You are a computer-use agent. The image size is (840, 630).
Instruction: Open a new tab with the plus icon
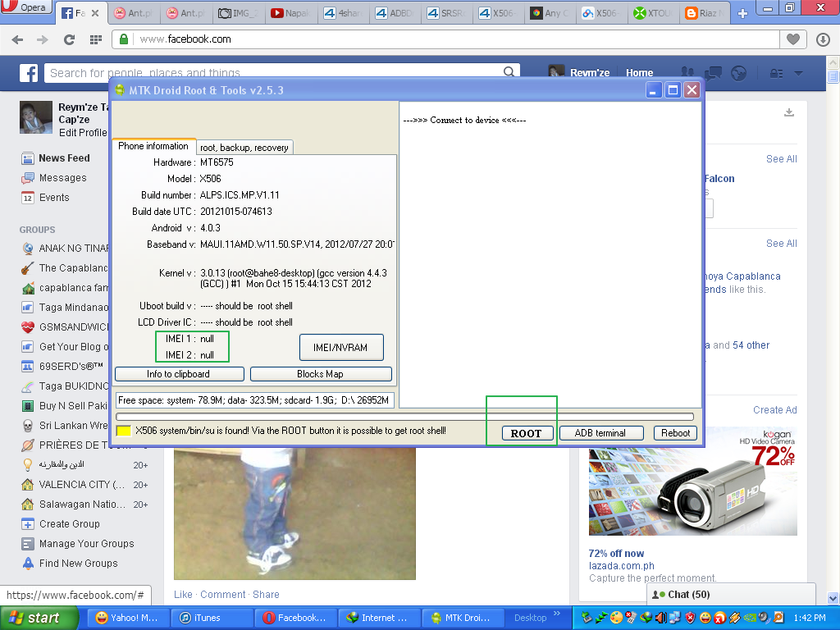[743, 13]
